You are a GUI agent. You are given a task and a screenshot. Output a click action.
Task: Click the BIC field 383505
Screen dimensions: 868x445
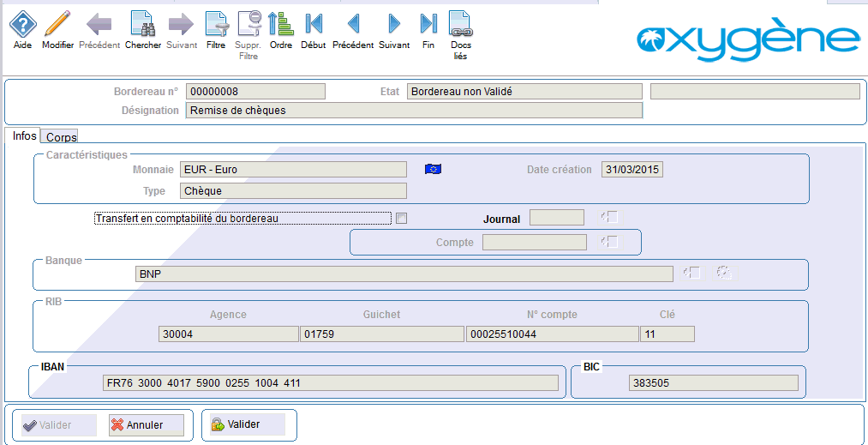(x=714, y=383)
